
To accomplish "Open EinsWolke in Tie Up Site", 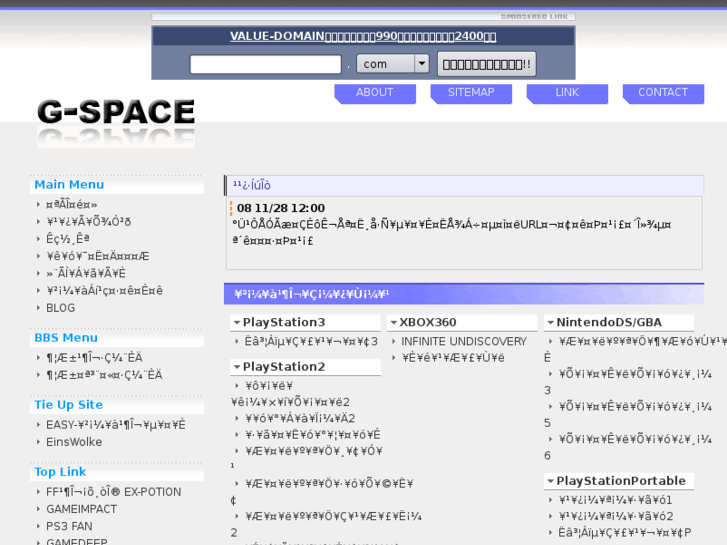I will click(x=74, y=442).
